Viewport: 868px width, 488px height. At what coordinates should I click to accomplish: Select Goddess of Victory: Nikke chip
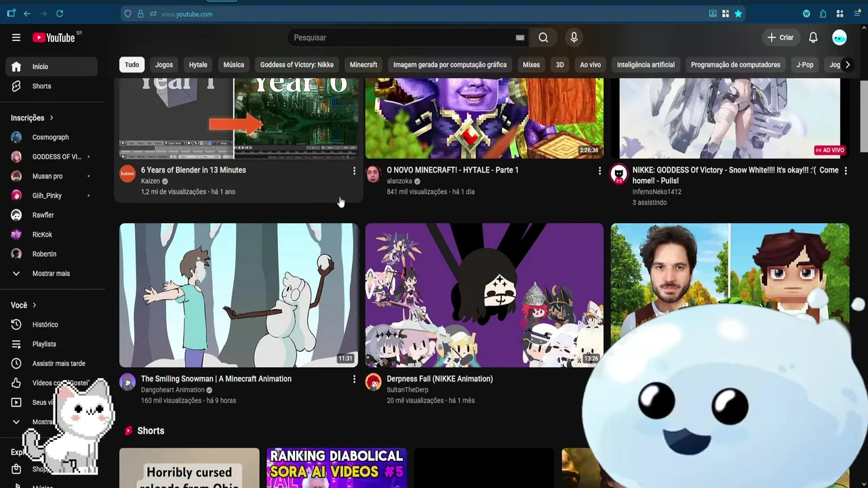coord(297,64)
